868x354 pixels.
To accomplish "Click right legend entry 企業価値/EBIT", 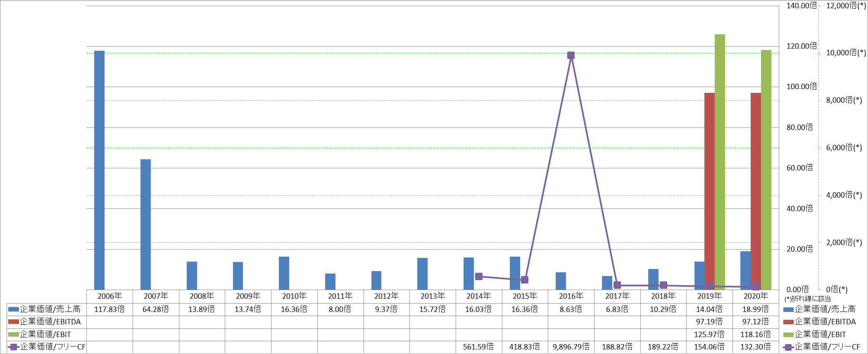I will coord(814,334).
